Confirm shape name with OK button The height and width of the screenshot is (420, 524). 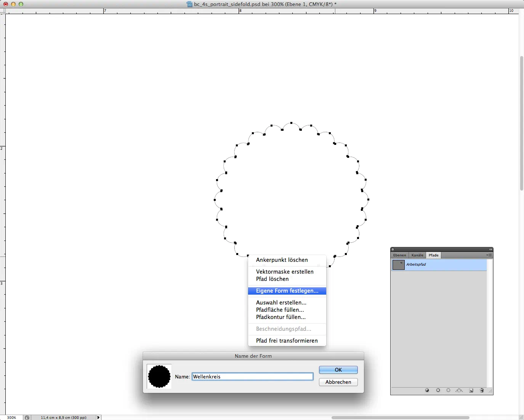pos(338,370)
